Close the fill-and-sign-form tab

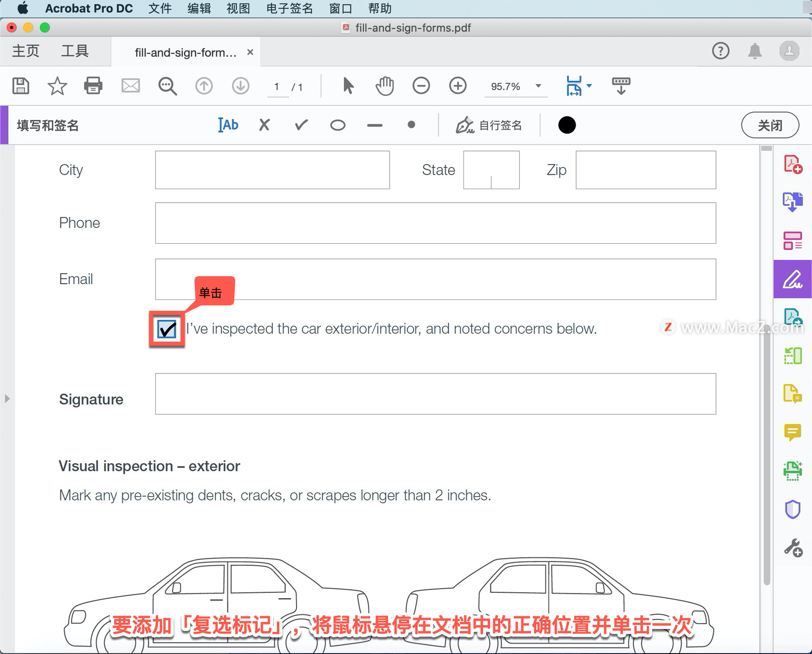(250, 52)
